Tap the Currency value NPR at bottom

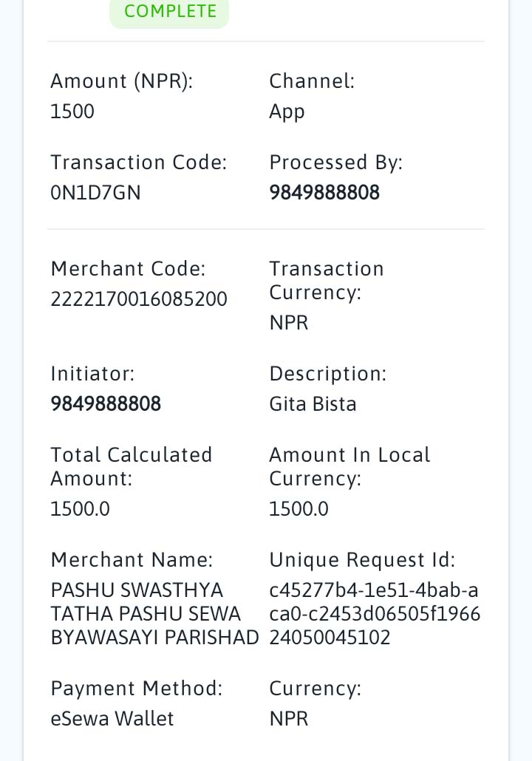[289, 719]
